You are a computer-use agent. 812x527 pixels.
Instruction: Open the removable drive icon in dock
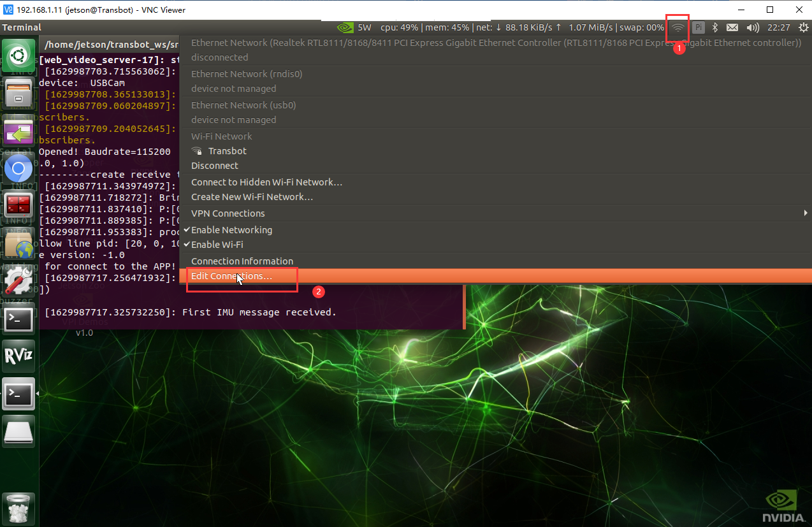coord(18,432)
